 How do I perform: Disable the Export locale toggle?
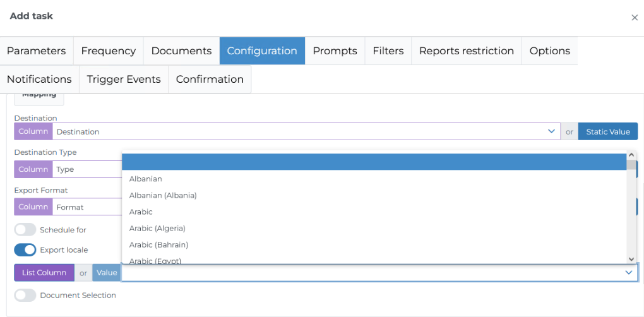[x=25, y=250]
